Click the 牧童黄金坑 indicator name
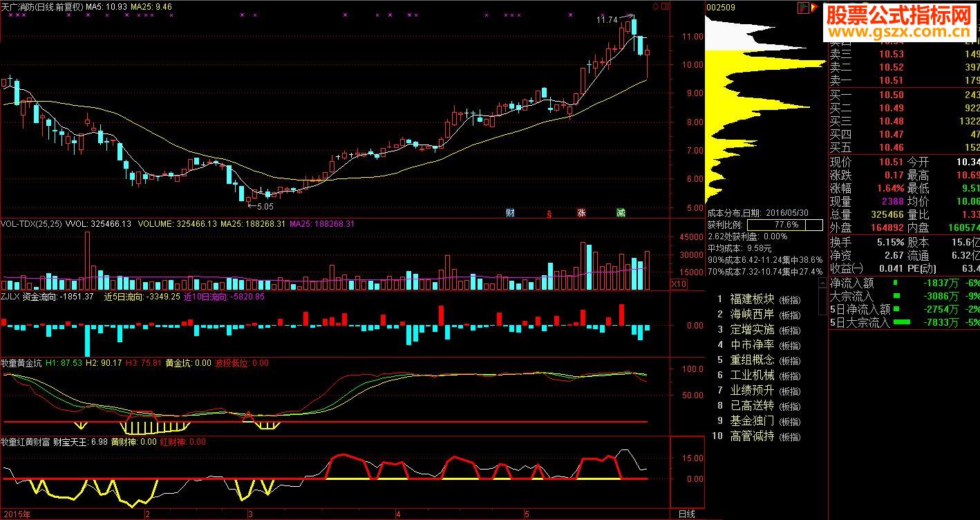 (21, 363)
